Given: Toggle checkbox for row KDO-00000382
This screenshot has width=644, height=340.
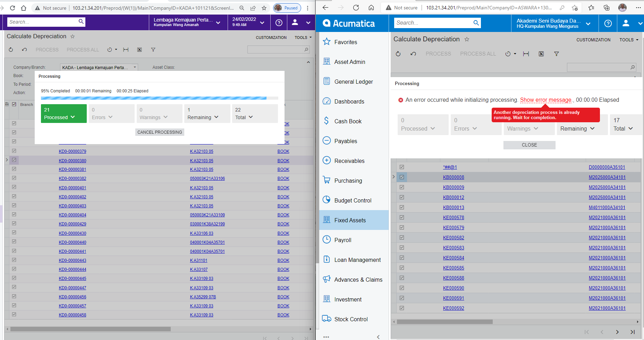Looking at the screenshot, I should point(14,178).
